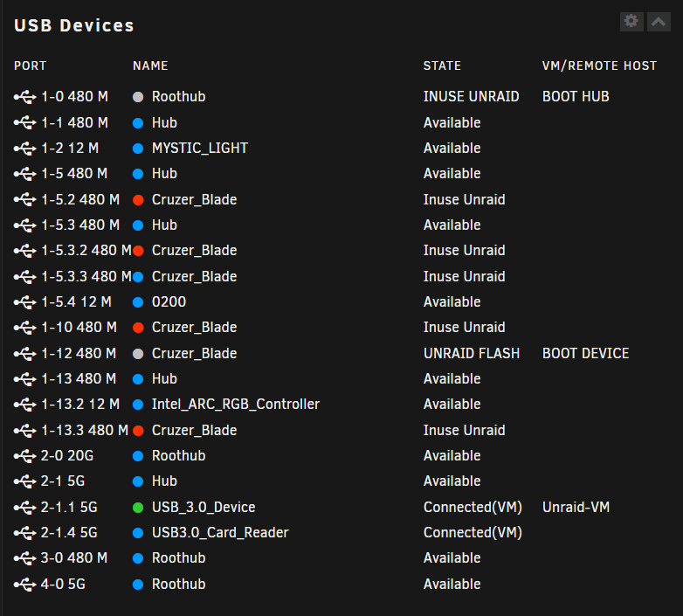Click the green status dot for USB_3.0_Device

[138, 508]
